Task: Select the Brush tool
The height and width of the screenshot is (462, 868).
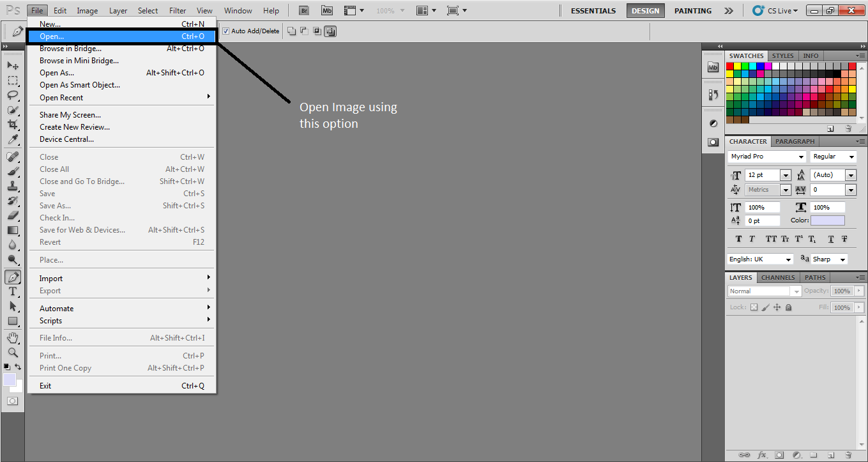Action: pos(13,171)
